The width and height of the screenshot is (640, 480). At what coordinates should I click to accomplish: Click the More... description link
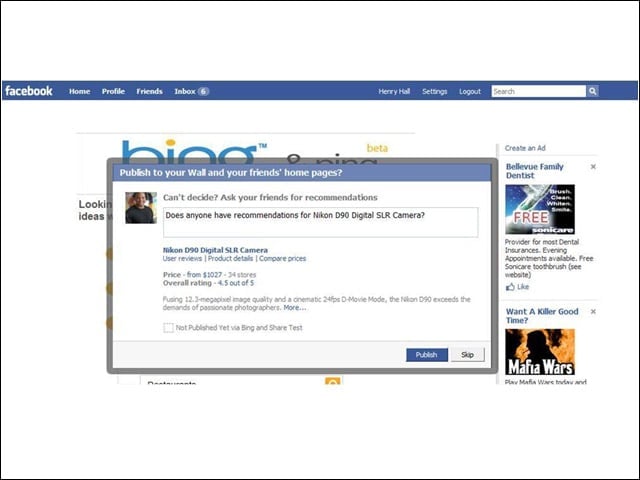295,308
